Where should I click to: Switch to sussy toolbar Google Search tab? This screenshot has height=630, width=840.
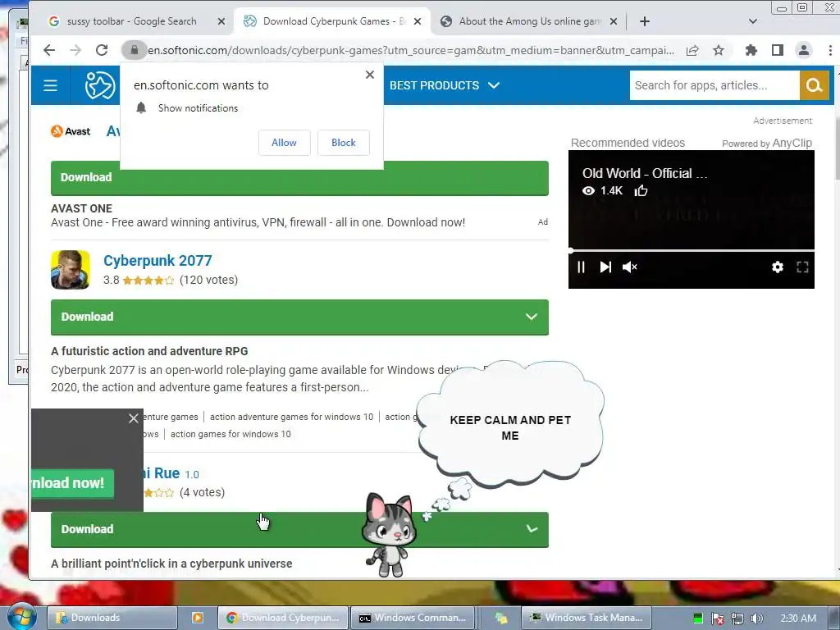point(132,21)
